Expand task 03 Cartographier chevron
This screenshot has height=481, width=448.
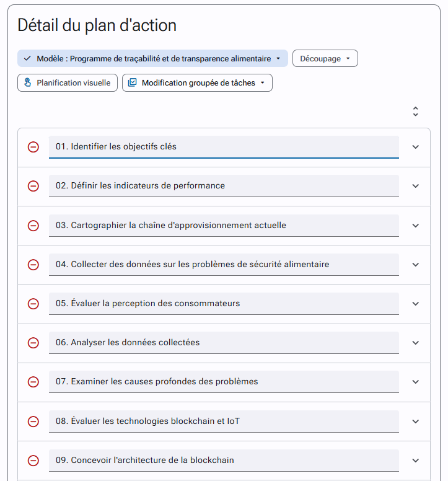(x=416, y=226)
